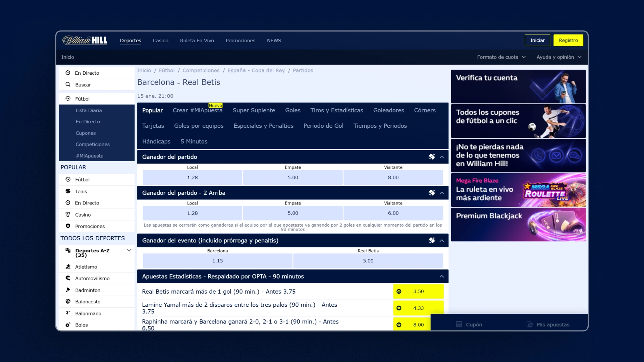Screen dimensions: 644x362
Task: Collapse Apuestas Estadísticas OPTA section
Action: pyautogui.click(x=442, y=276)
